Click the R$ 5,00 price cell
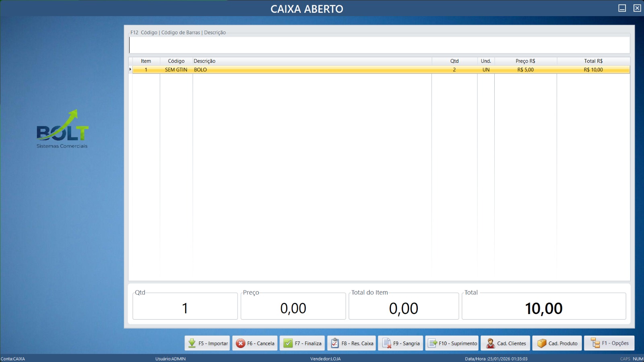 (526, 70)
